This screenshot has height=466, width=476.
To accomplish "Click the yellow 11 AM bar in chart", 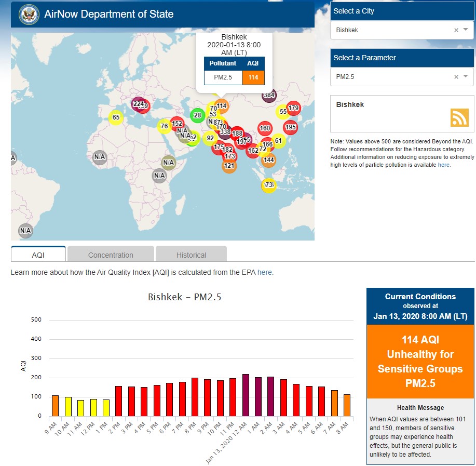I will click(80, 408).
